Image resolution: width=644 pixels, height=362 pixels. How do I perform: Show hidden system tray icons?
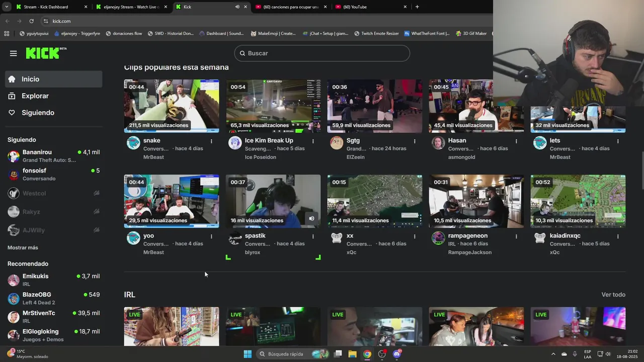pos(553,354)
